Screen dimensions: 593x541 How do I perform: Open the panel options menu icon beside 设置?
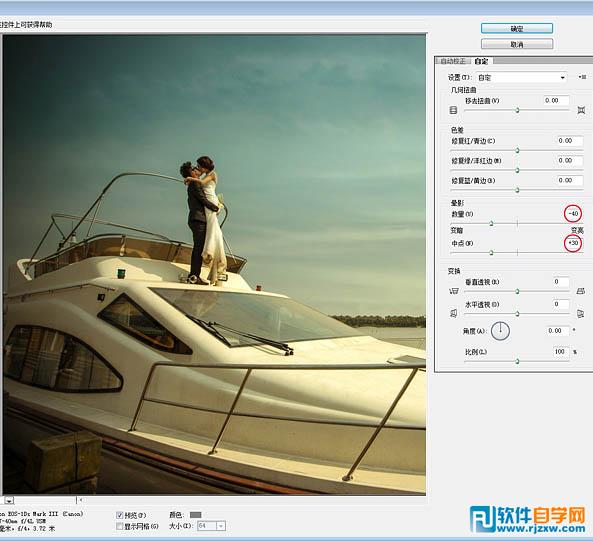pos(582,77)
